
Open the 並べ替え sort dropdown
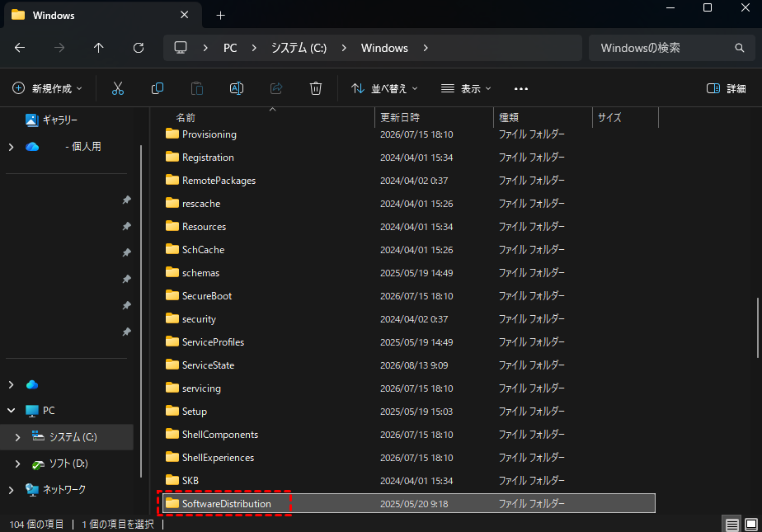[384, 88]
